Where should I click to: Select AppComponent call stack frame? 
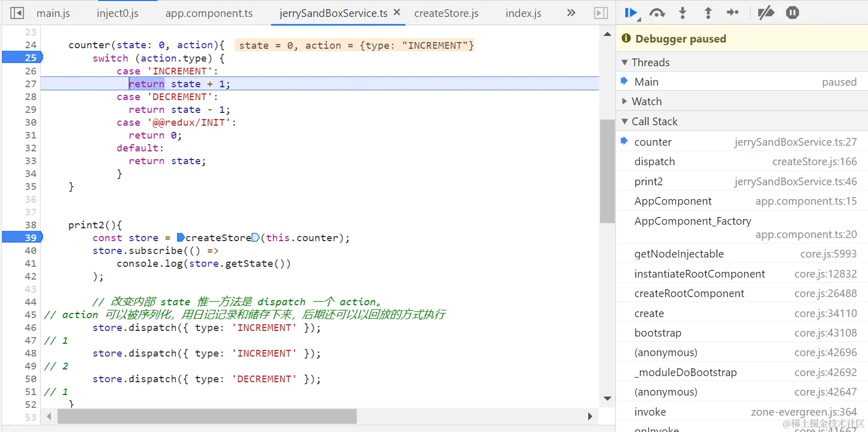742,201
